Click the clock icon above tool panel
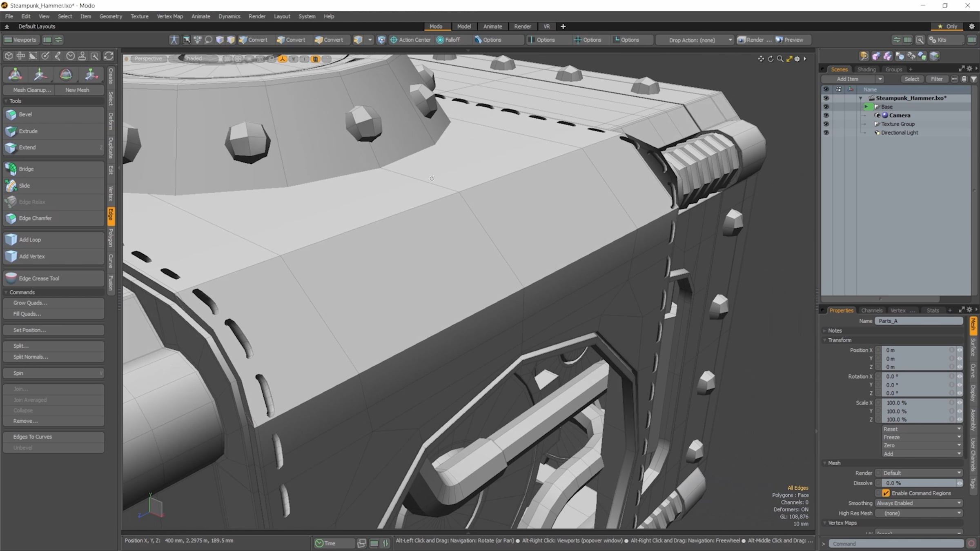Screen dimensions: 980x551 [70, 56]
